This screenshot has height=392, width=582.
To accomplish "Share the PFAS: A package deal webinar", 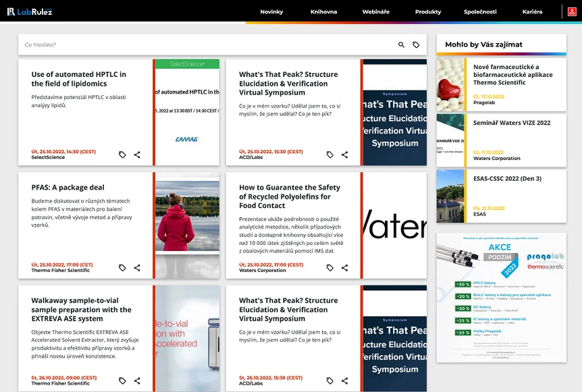I will pyautogui.click(x=137, y=268).
